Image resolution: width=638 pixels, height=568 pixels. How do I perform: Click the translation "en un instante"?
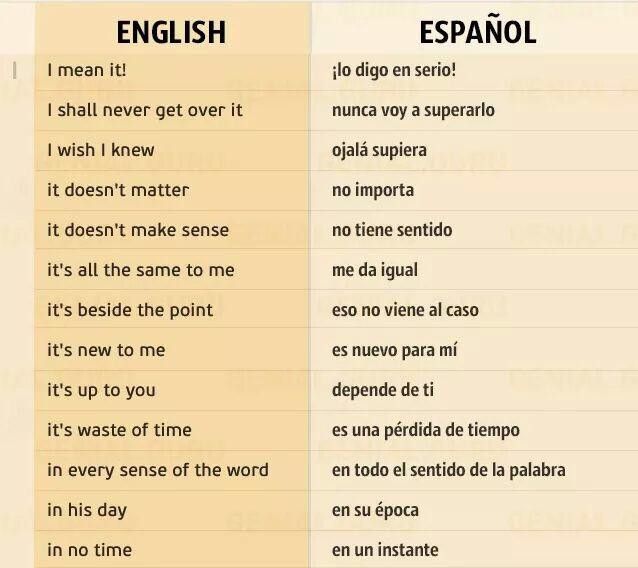(385, 550)
